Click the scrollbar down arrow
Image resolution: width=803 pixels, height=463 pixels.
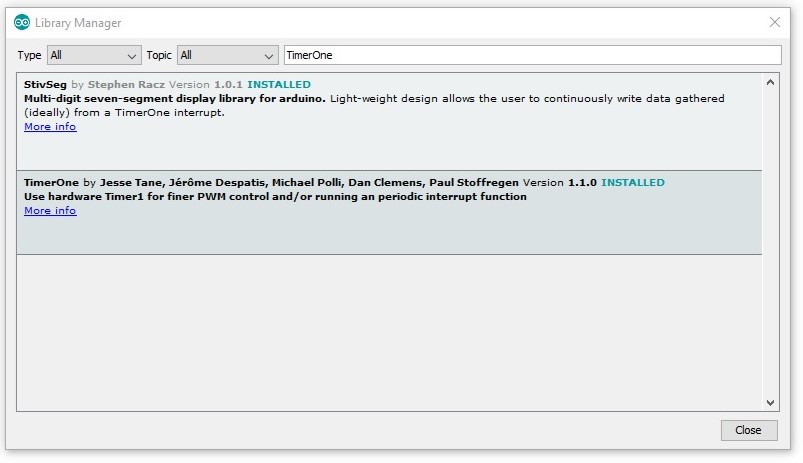[770, 403]
